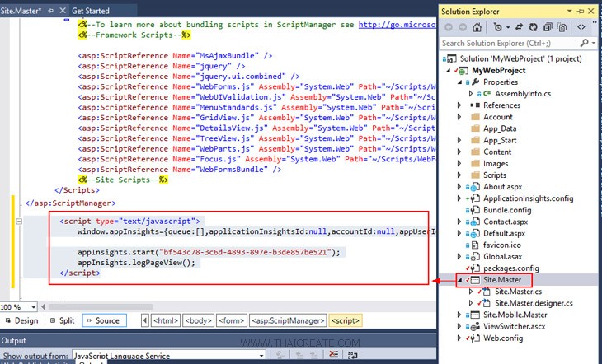Select Global.asax file
The image size is (602, 364).
pos(502,257)
